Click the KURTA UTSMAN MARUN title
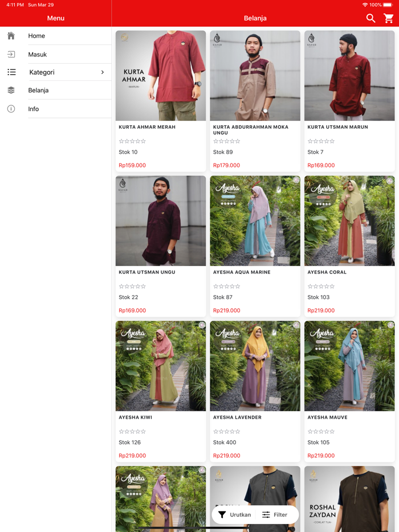The image size is (399, 532). click(x=337, y=127)
